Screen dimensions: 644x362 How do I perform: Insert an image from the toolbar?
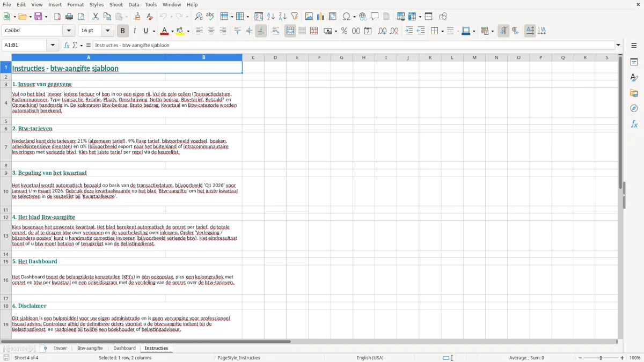pos(309,17)
